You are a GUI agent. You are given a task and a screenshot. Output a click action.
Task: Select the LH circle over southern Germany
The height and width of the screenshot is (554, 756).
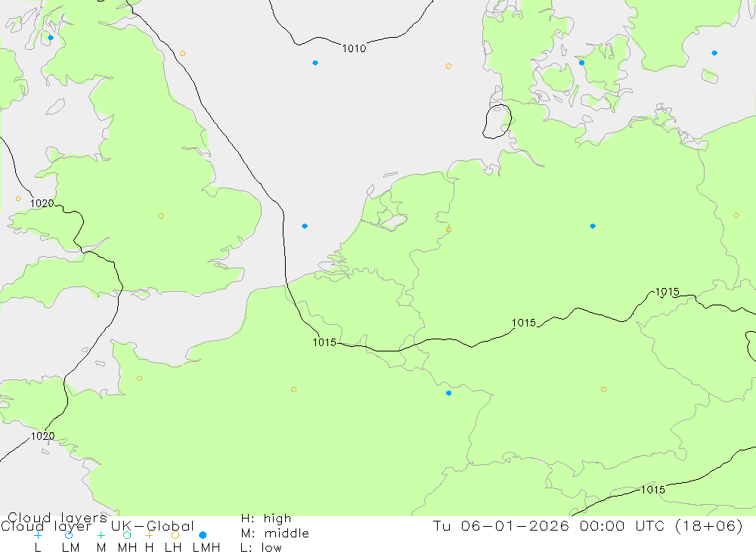(x=603, y=389)
